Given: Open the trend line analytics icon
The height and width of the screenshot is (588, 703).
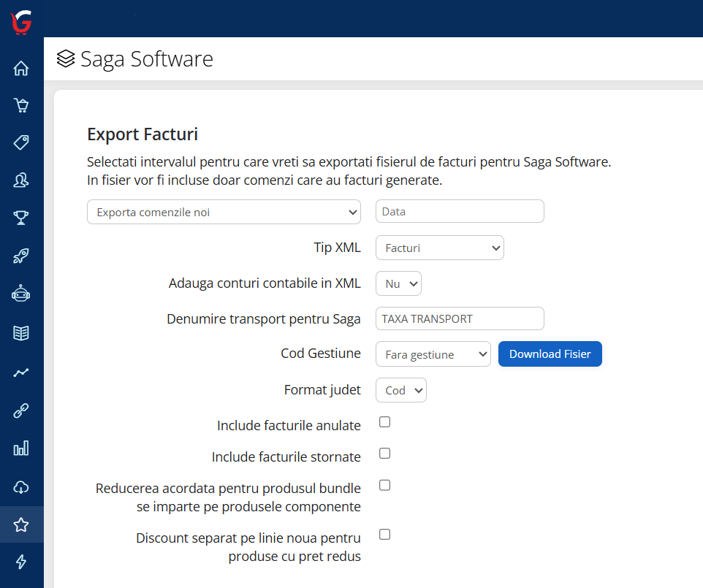Looking at the screenshot, I should click(21, 373).
